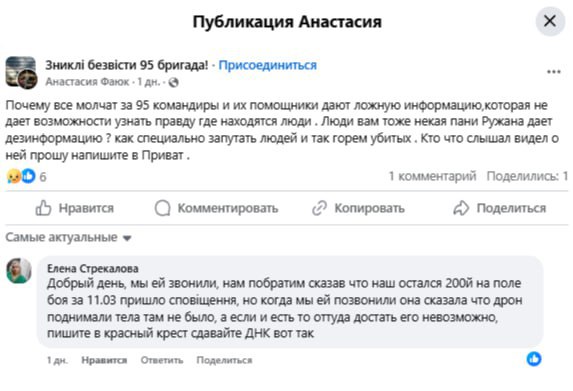
Task: Click the share arrow icon near Поделиться
Action: click(461, 208)
